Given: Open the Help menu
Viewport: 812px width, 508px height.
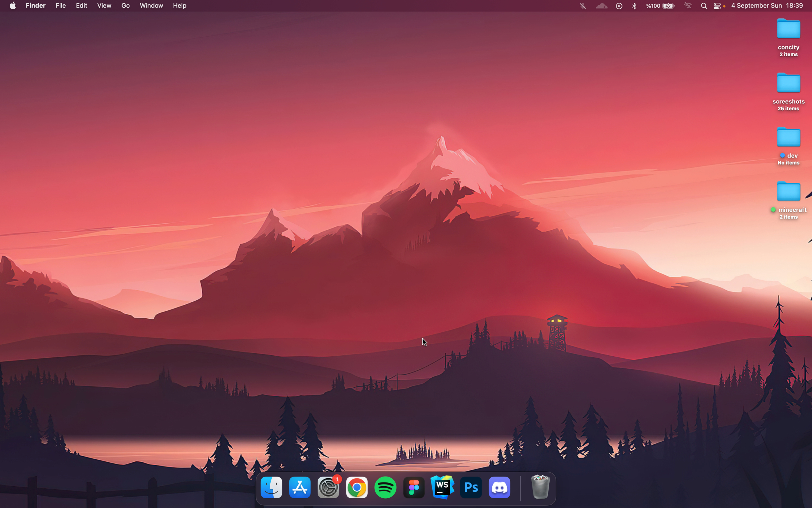Looking at the screenshot, I should pos(180,6).
